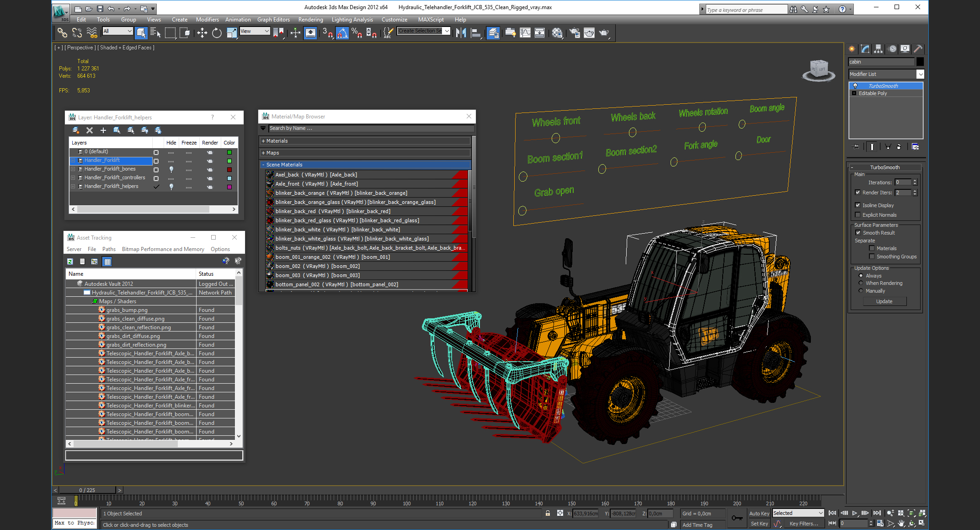980x530 pixels.
Task: Toggle Angle Snap in main toolbar
Action: coord(342,32)
